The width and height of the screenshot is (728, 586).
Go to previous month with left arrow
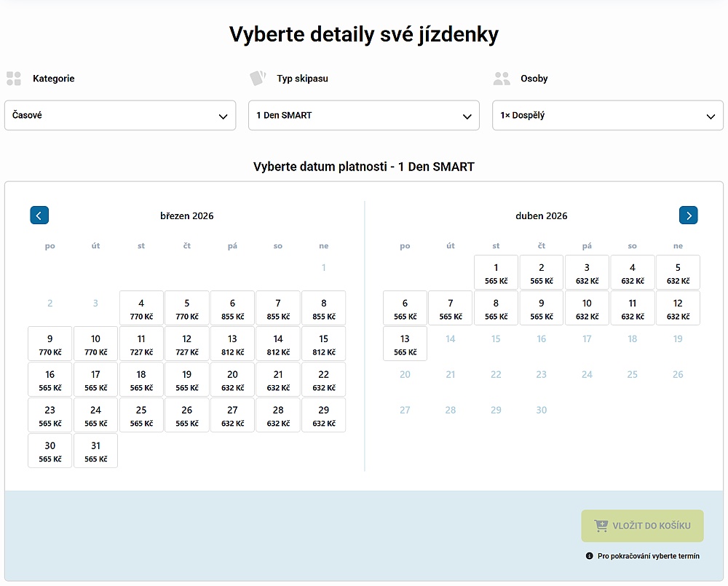coord(39,215)
